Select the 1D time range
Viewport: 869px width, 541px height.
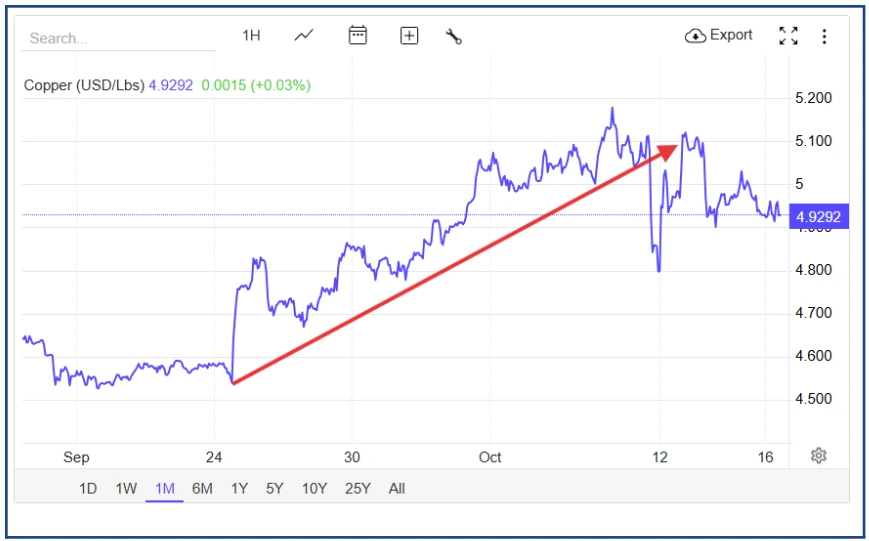tap(88, 489)
